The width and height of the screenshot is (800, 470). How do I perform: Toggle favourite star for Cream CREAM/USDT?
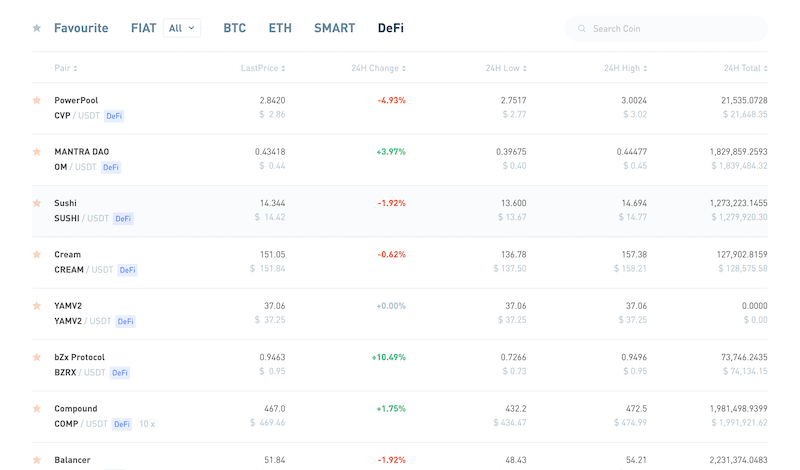coord(37,255)
